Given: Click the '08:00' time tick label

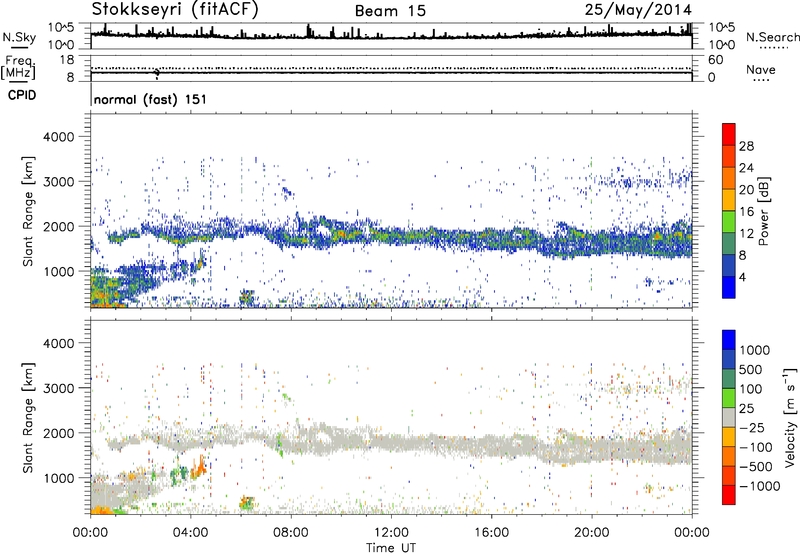Looking at the screenshot, I should (291, 533).
